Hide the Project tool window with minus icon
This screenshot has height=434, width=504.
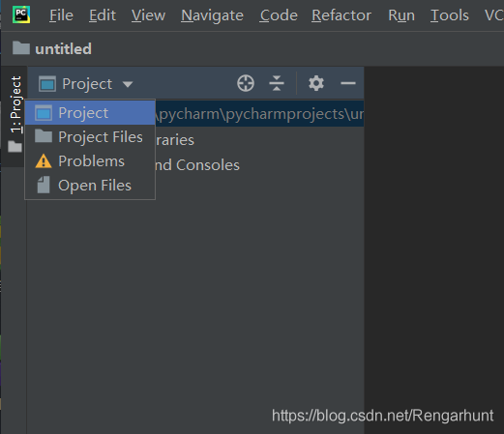(348, 83)
